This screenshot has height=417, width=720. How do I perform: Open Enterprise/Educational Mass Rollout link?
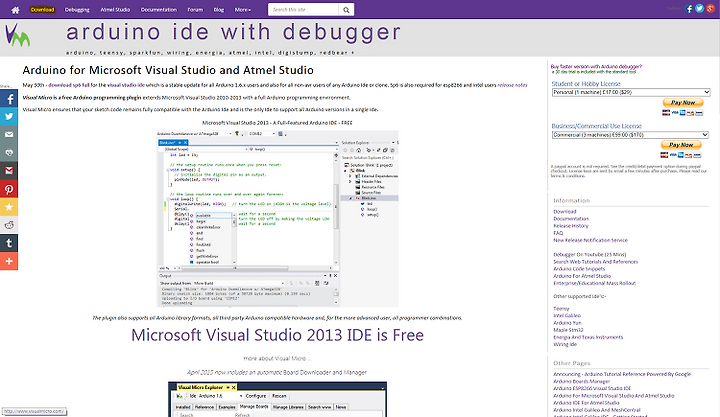[595, 283]
